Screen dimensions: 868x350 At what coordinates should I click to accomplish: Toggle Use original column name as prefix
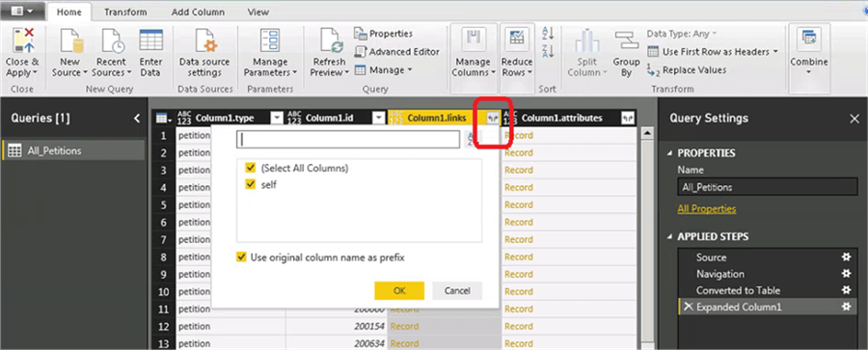[x=241, y=257]
